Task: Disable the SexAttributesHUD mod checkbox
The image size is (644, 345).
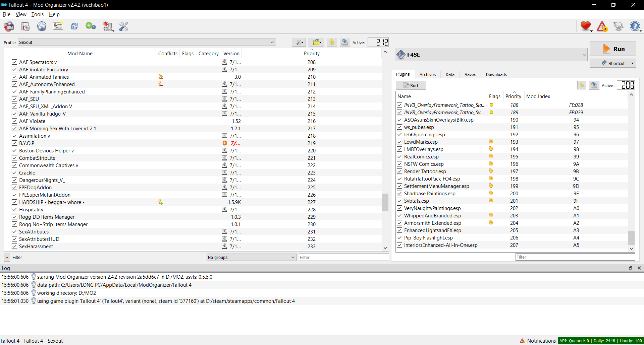Action: point(14,239)
